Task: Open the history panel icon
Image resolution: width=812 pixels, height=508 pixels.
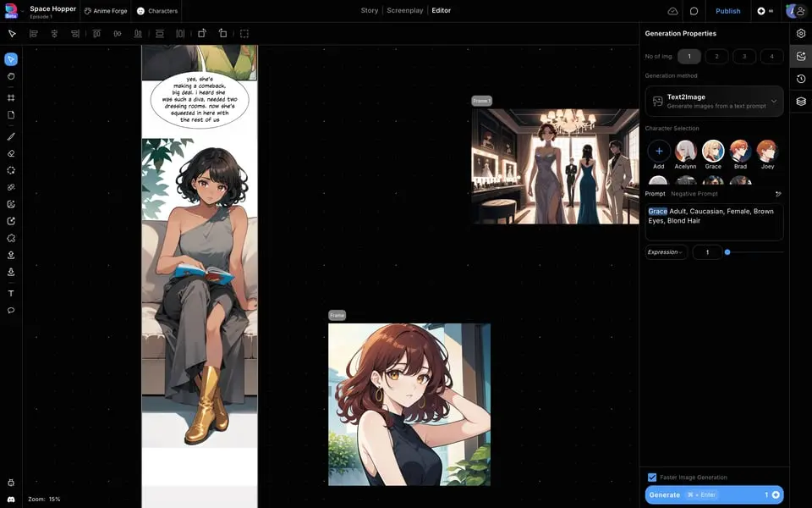Action: tap(801, 79)
